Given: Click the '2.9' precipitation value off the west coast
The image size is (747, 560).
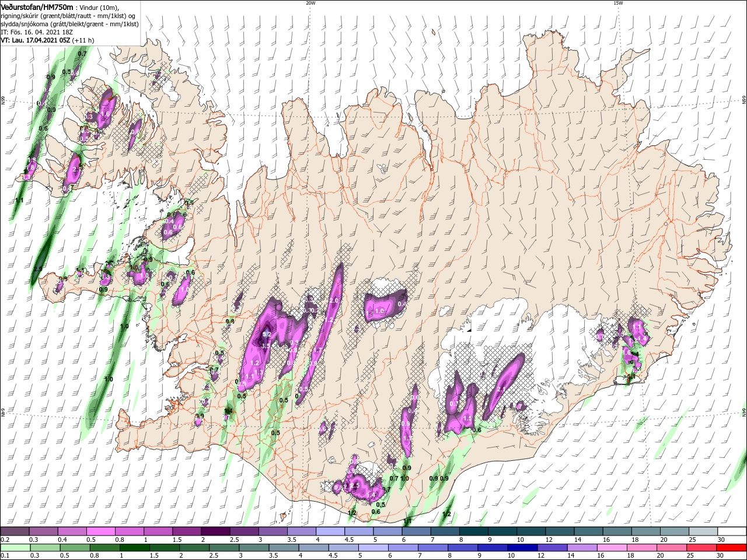Looking at the screenshot, I should (39, 268).
